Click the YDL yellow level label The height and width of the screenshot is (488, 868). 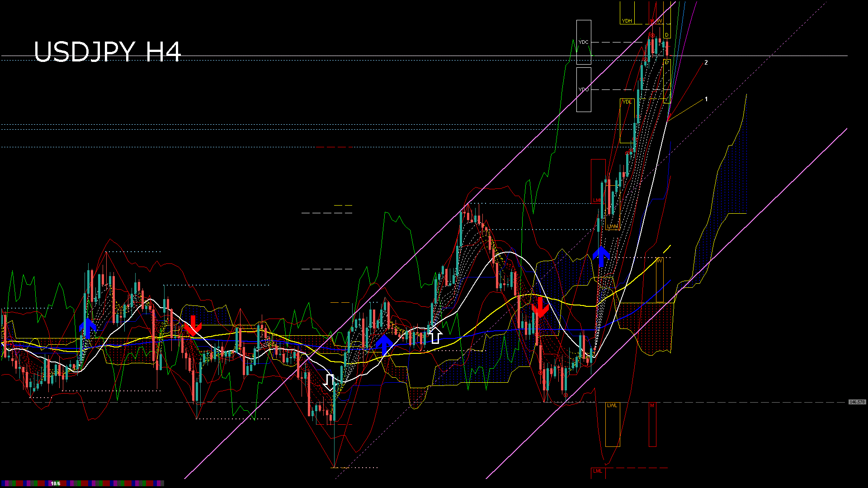(x=627, y=102)
